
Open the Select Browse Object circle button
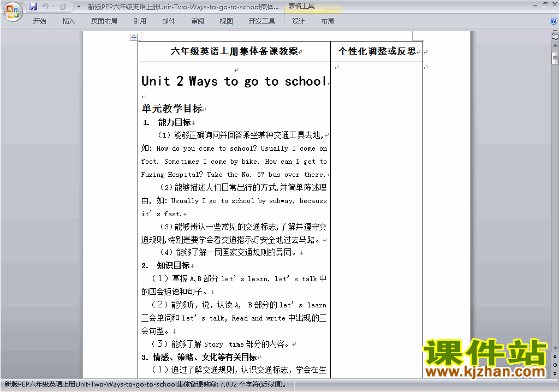[555, 365]
